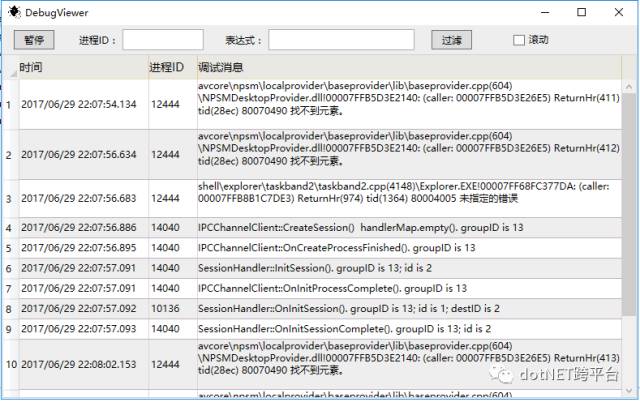The height and width of the screenshot is (402, 640).
Task: Select row header 6
Action: tap(11, 268)
